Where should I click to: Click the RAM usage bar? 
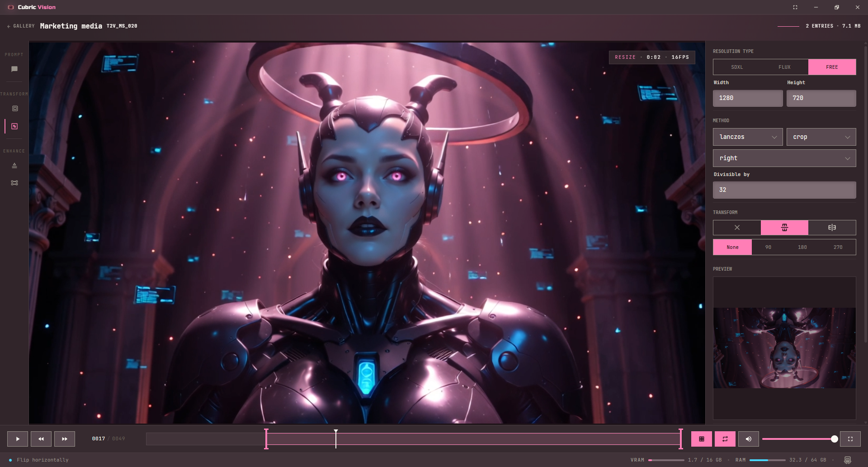click(767, 460)
